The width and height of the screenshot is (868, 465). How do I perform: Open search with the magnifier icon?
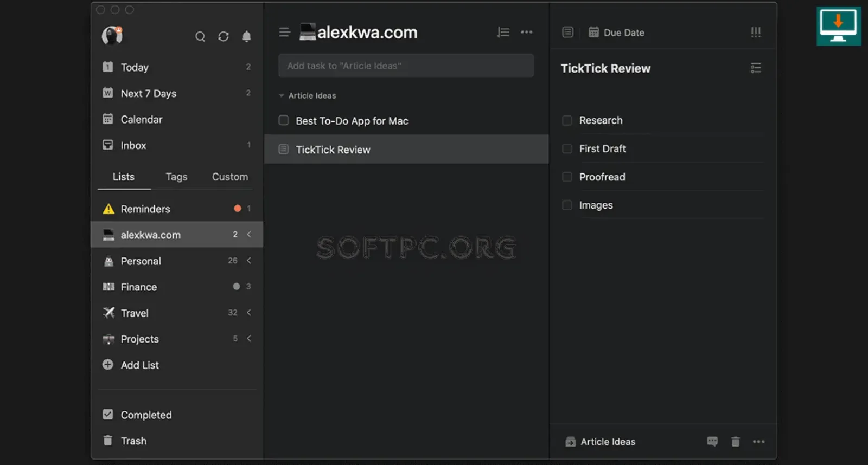200,36
